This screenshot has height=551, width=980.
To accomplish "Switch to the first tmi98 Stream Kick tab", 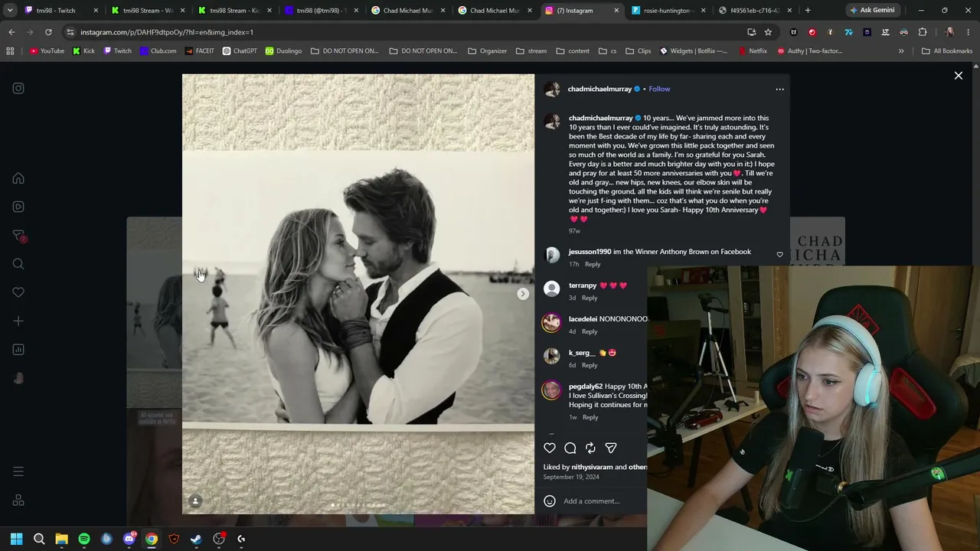I will tap(147, 11).
